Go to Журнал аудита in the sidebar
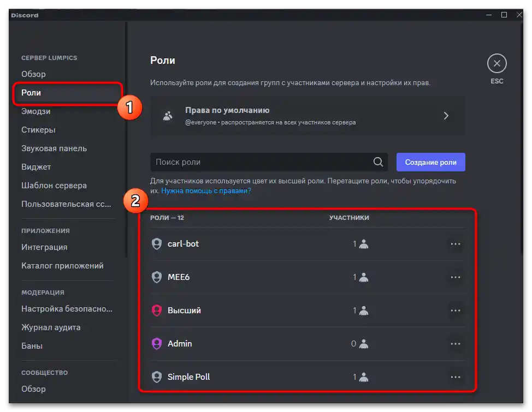Viewport: 532px width, 412px height. pos(51,327)
